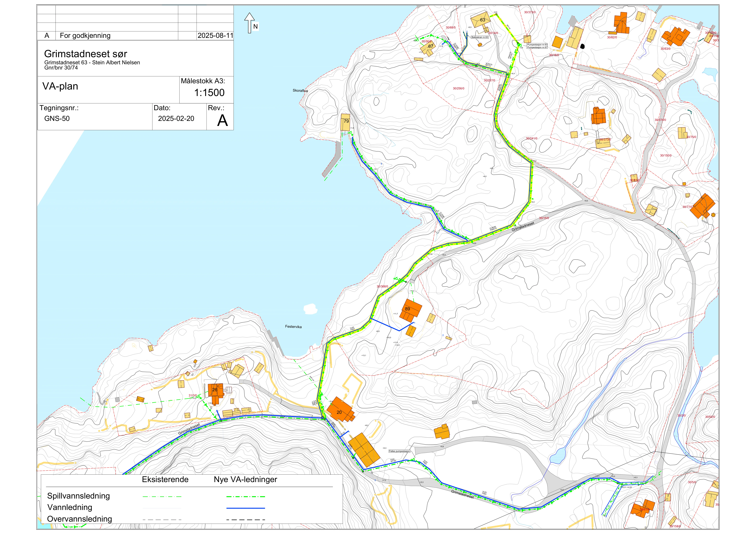The image size is (756, 534).
Task: Click parcel label '30/63/0'
Action: click(x=665, y=49)
